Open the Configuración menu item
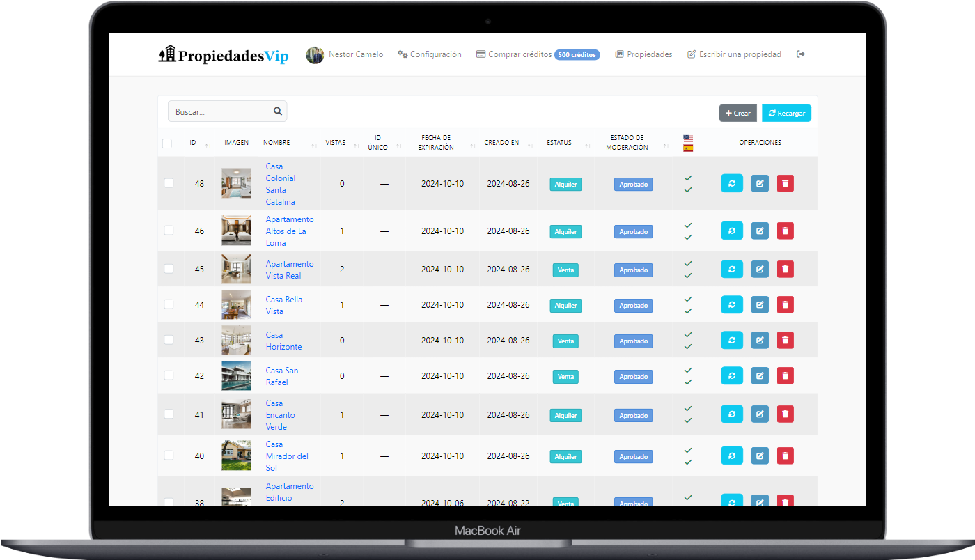The image size is (975, 560). coord(429,54)
